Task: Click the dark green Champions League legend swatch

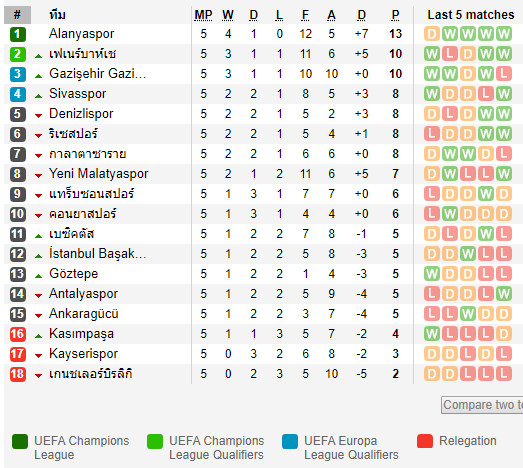Action: pyautogui.click(x=20, y=441)
